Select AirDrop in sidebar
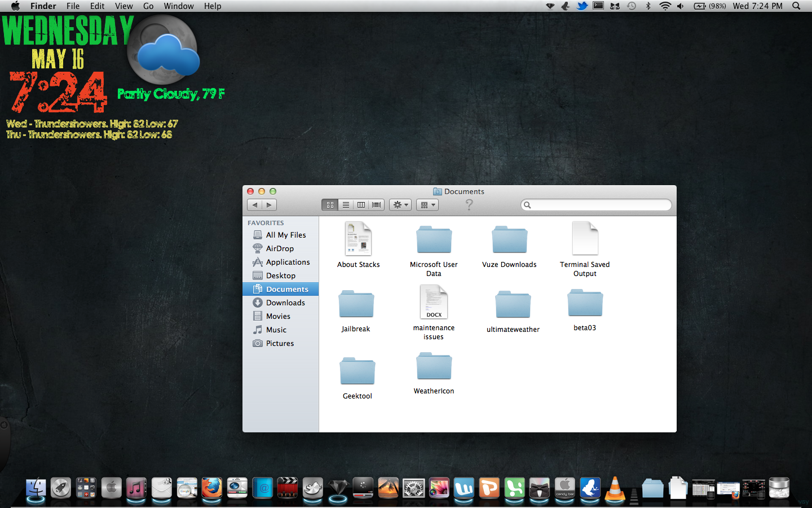This screenshot has height=508, width=812. coord(280,248)
